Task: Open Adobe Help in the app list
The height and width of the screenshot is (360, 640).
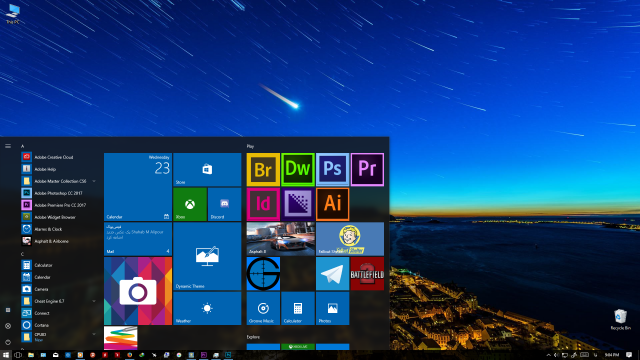Action: tap(59, 169)
